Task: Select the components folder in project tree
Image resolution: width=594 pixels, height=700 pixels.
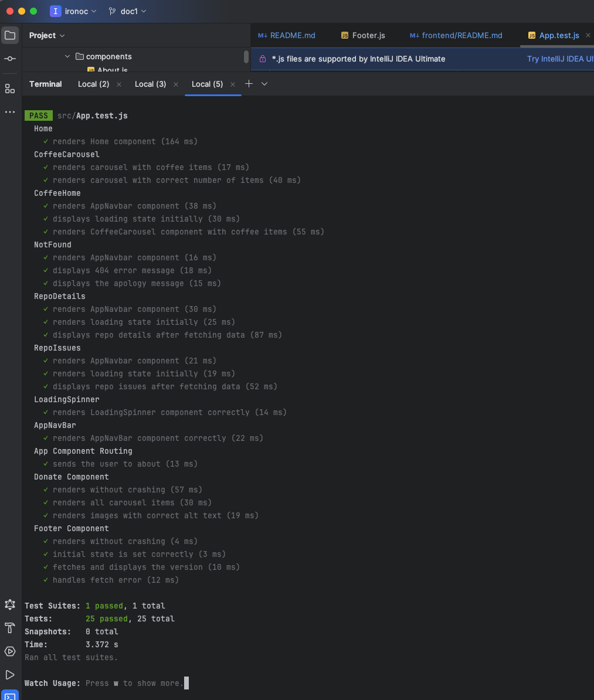Action: pyautogui.click(x=104, y=56)
